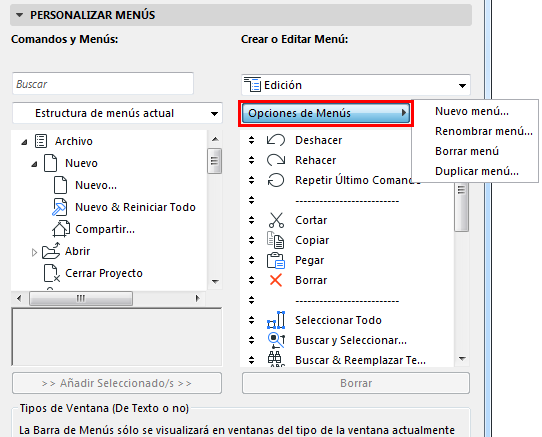Select the first separator line entry

(x=347, y=200)
